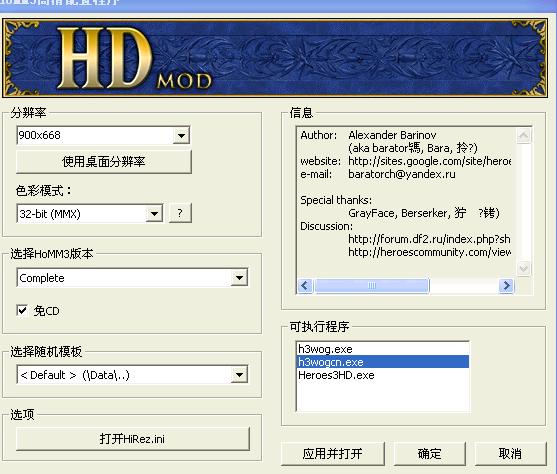Open the resolution dropdown showing 900x668
This screenshot has height=474, width=557.
click(181, 135)
